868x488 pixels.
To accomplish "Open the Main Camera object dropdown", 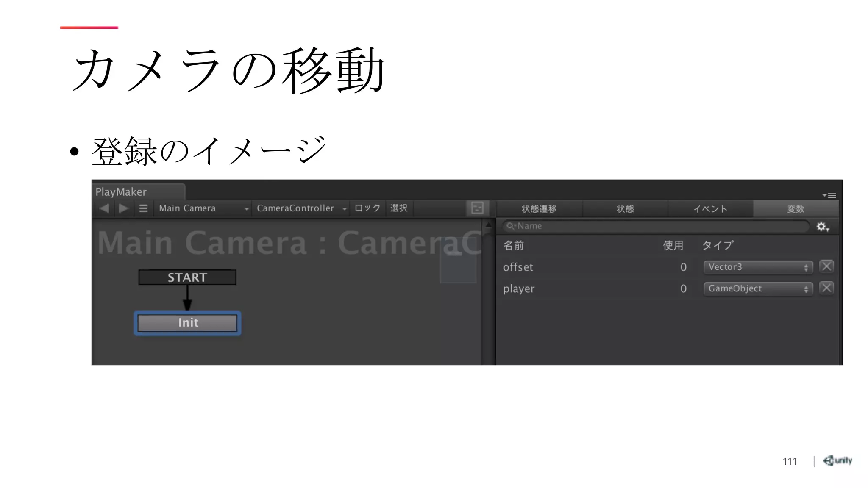I will (203, 208).
